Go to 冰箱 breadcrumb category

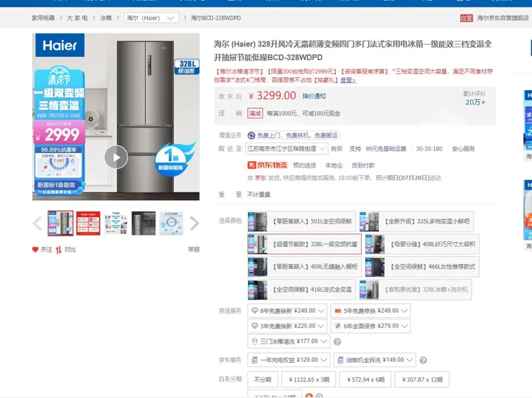[106, 18]
